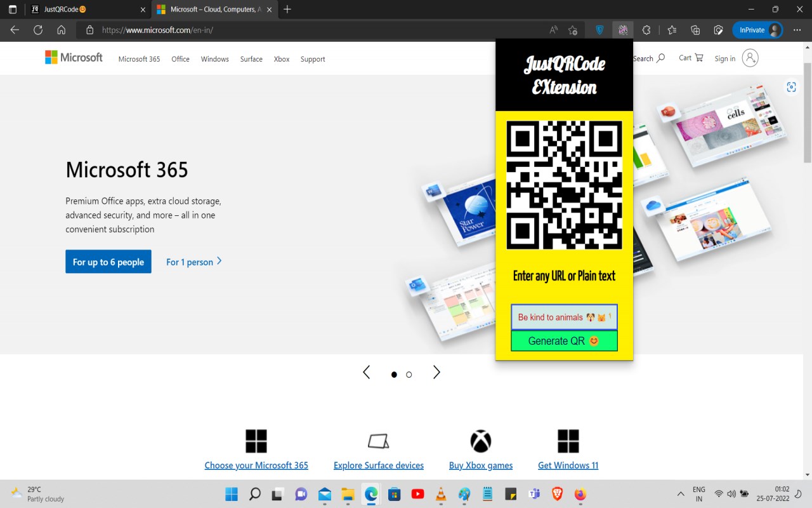Click the URL or text input field
Image resolution: width=812 pixels, height=508 pixels.
(x=564, y=317)
